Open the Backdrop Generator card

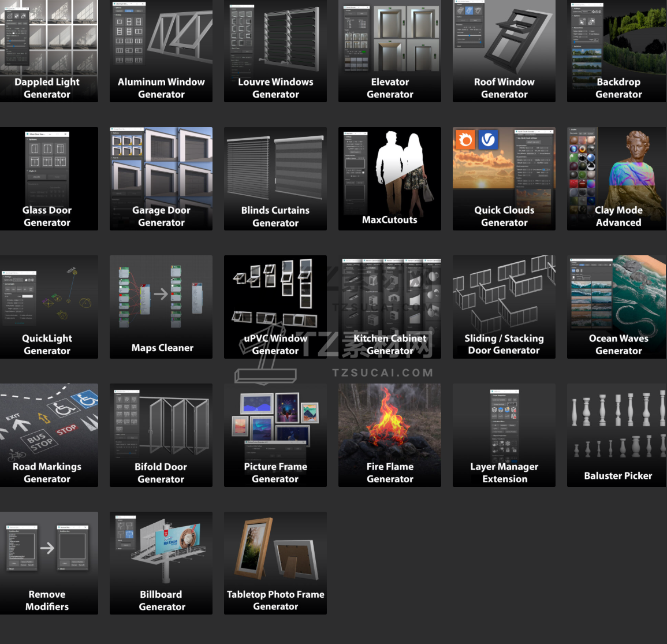point(617,51)
